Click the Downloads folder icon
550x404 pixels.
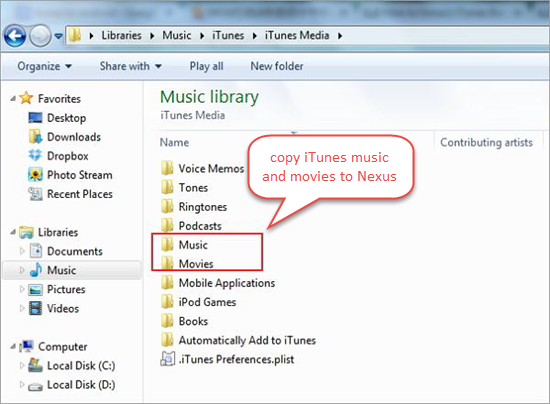pos(35,137)
